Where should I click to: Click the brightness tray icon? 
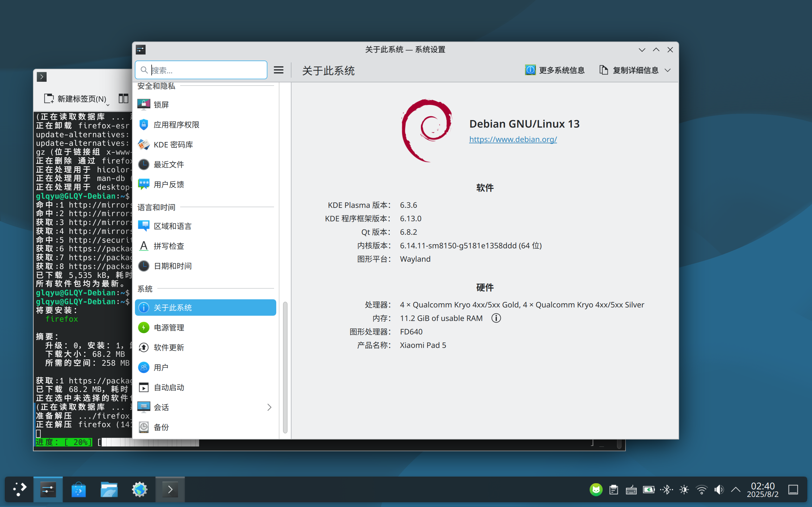tap(684, 490)
